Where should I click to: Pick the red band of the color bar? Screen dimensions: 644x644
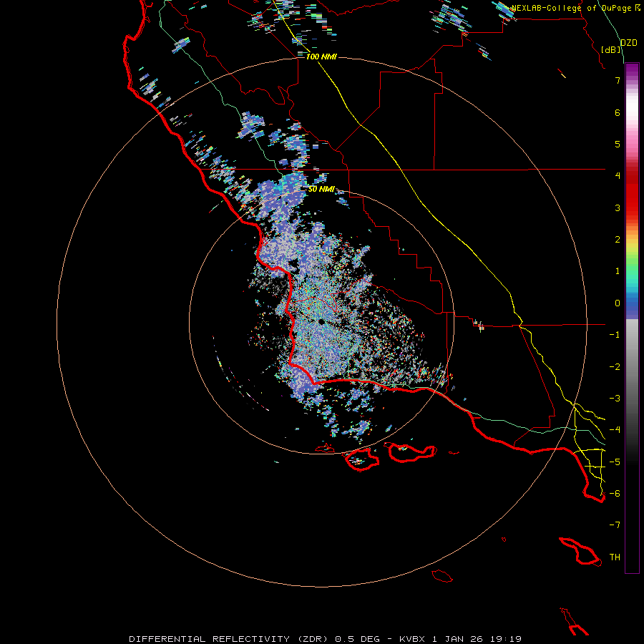pos(632,193)
